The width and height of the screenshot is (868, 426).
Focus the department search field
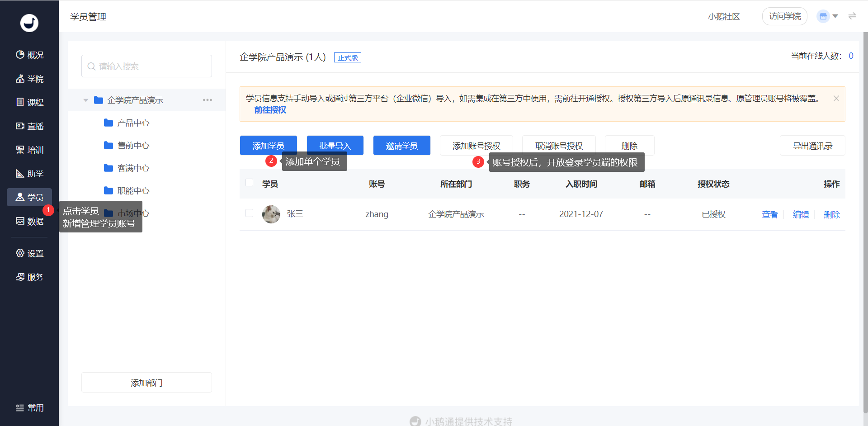point(146,66)
